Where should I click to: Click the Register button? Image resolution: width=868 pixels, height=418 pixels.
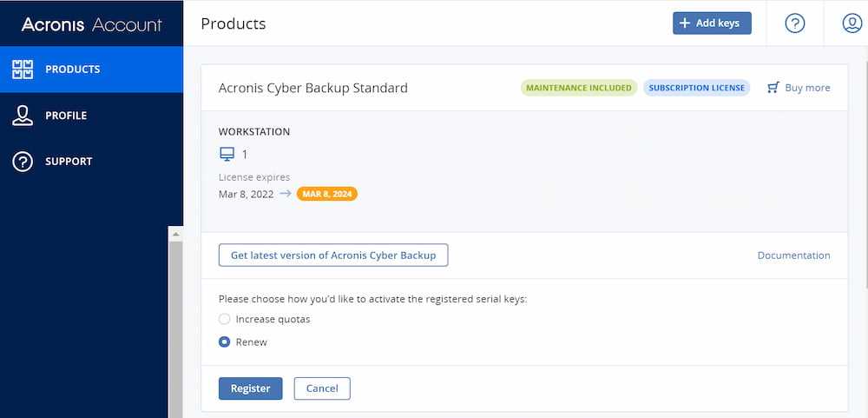[x=251, y=388]
